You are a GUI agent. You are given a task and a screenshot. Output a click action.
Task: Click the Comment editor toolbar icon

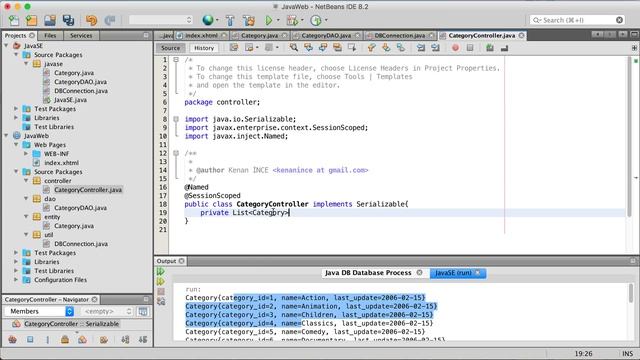(x=490, y=48)
